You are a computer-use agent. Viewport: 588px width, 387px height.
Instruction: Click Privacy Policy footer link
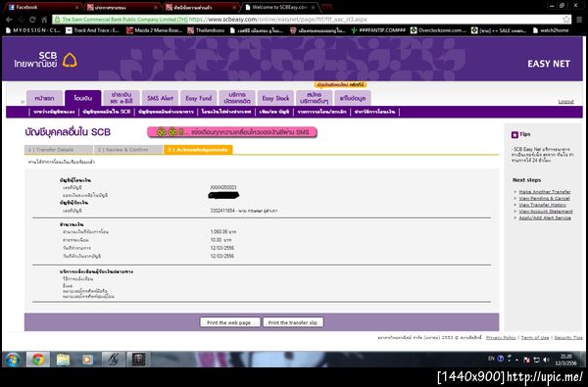click(501, 337)
